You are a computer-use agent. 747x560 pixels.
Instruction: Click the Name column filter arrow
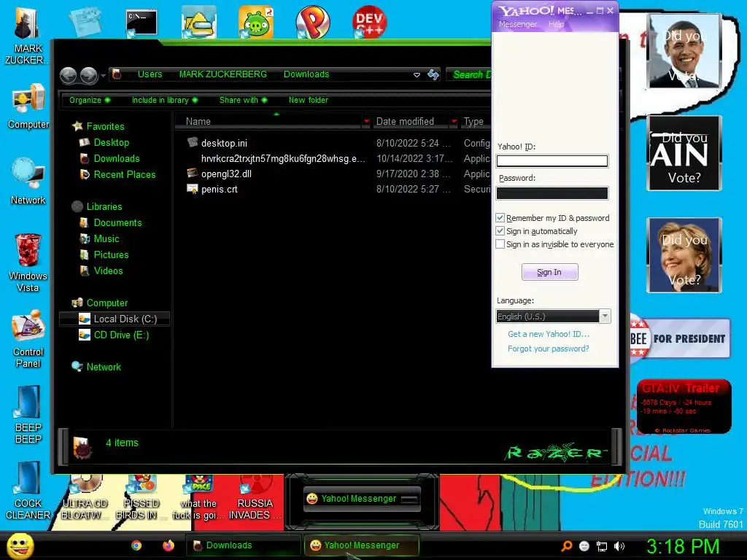tap(366, 122)
